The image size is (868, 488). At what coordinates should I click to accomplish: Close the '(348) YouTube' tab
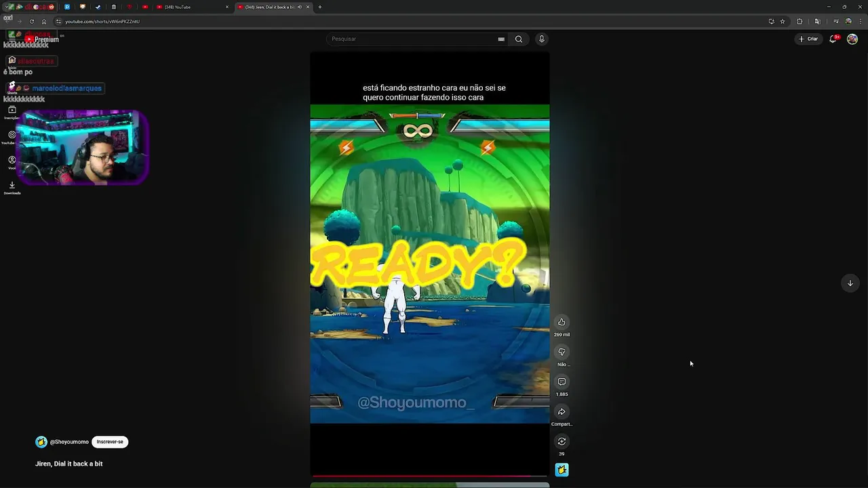(227, 7)
